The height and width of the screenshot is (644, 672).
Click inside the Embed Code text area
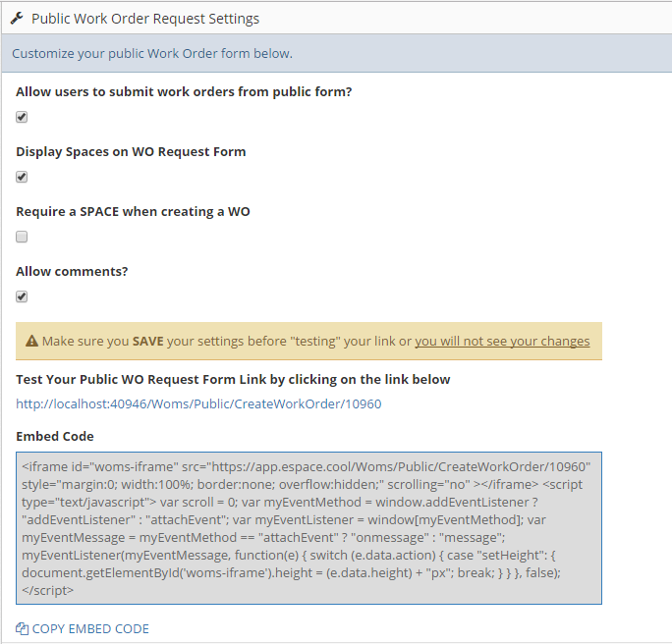tap(308, 528)
